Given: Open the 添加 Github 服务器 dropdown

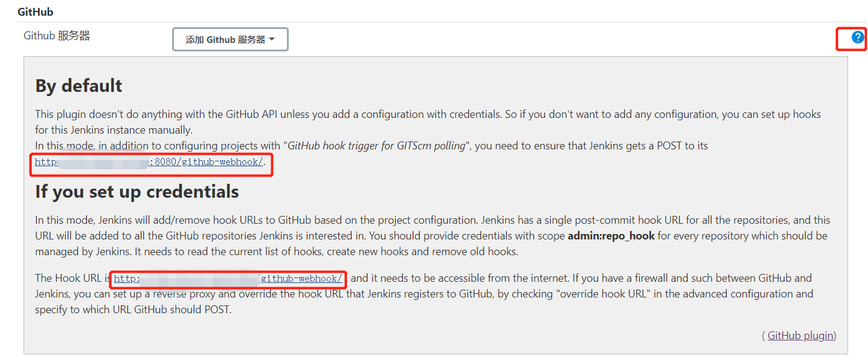Looking at the screenshot, I should tap(230, 39).
